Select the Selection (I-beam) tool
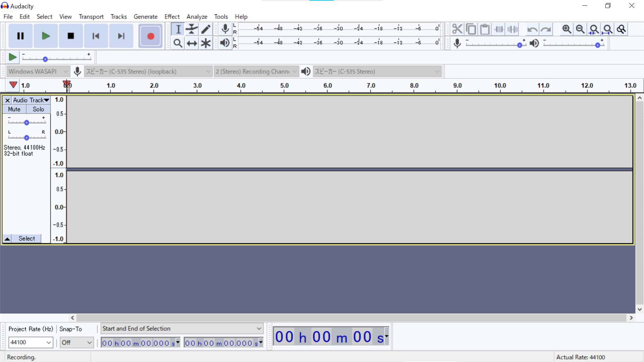This screenshot has width=644, height=362. (178, 29)
